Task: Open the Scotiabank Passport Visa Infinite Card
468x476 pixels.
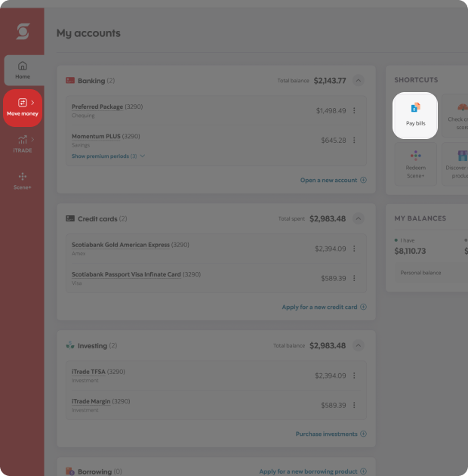Action: (x=126, y=275)
